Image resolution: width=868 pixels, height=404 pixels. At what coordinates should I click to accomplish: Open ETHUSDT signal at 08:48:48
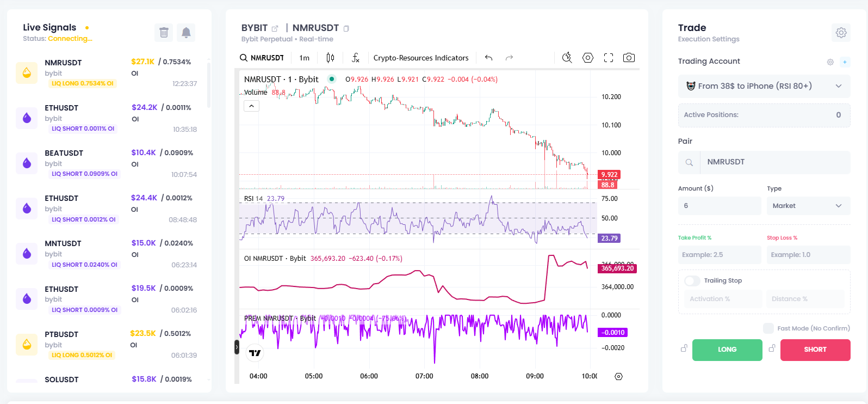(107, 209)
